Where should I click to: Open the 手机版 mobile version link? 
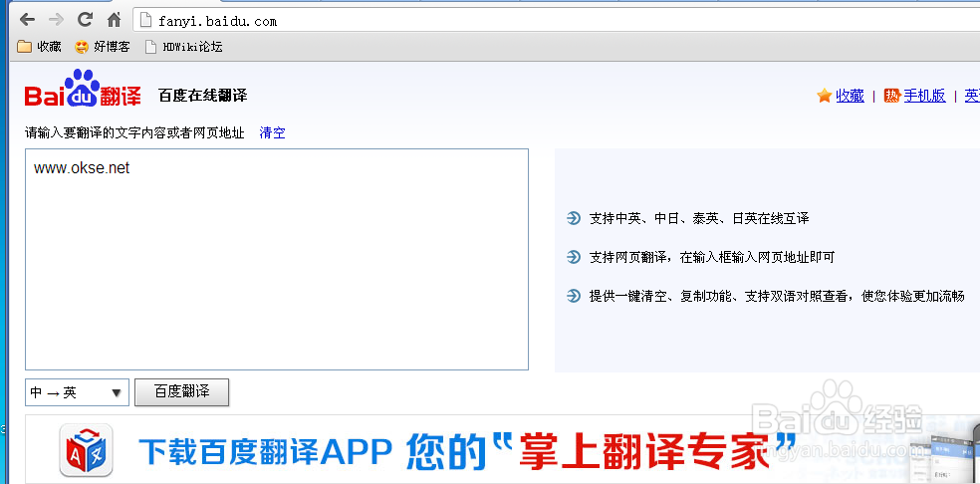(x=924, y=96)
